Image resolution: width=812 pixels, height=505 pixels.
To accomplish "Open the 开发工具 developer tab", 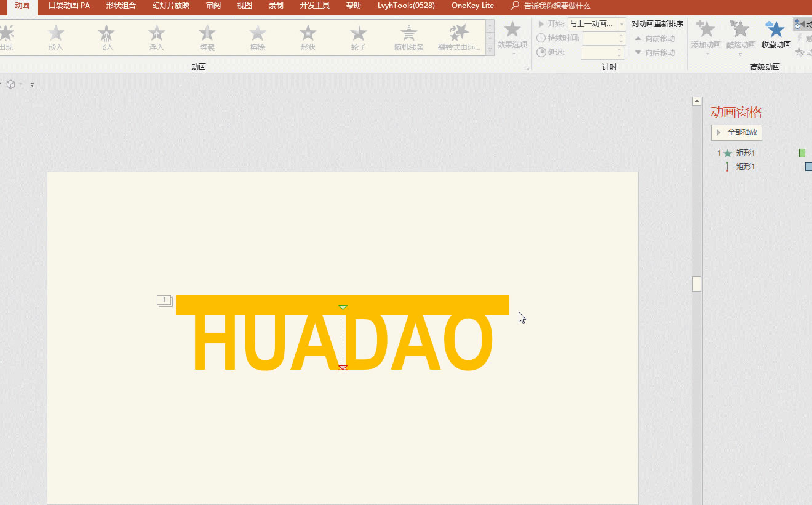I will pos(315,6).
